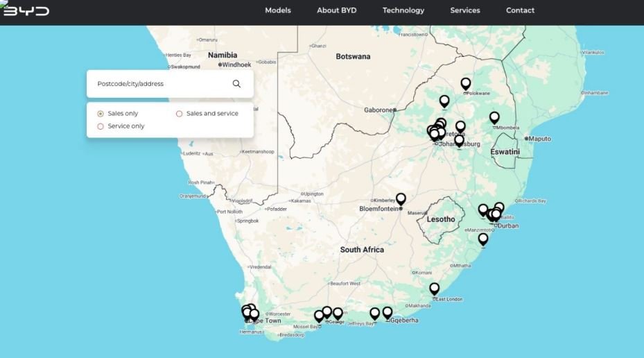Click the dealer pin at East London
The height and width of the screenshot is (358, 644).
pyautogui.click(x=434, y=288)
